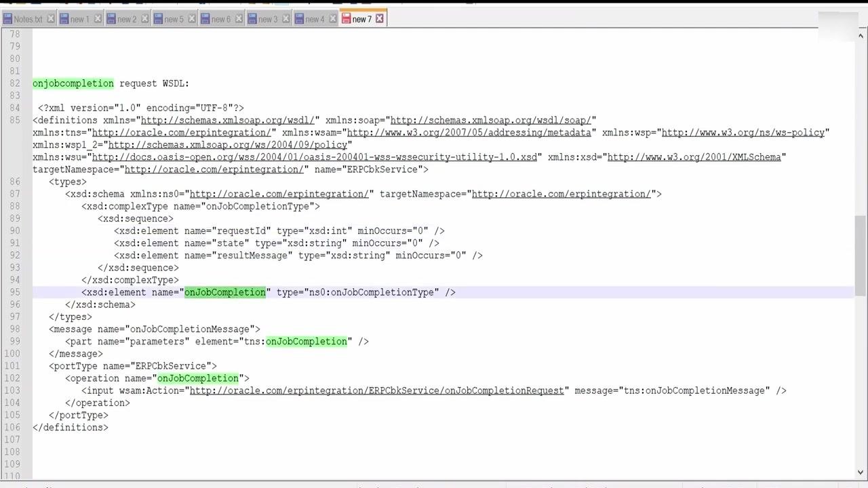868x488 pixels.
Task: Select the new 5 tab
Action: click(174, 19)
